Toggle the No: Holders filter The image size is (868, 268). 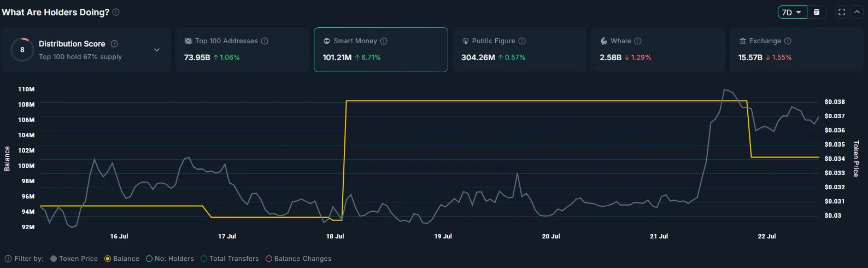[x=169, y=259]
